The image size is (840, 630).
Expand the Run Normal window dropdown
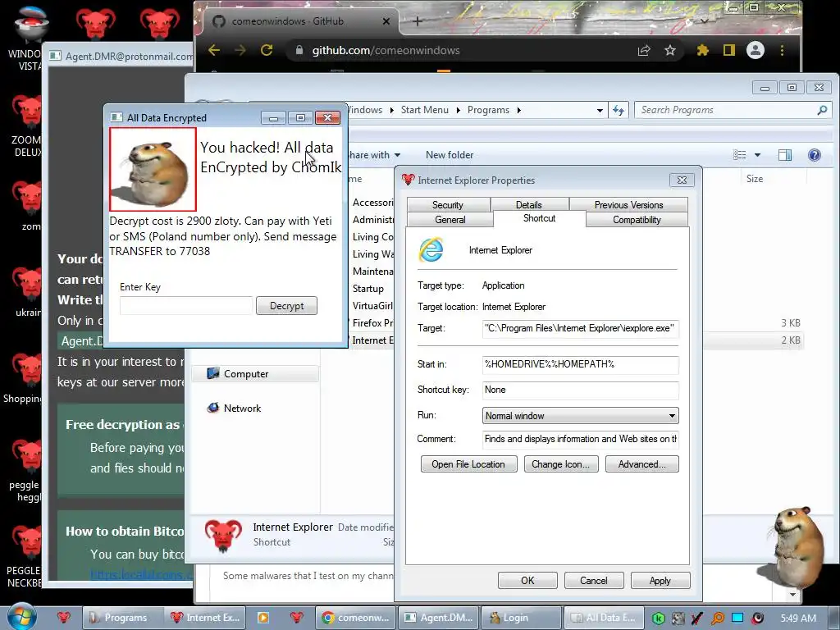(x=580, y=416)
